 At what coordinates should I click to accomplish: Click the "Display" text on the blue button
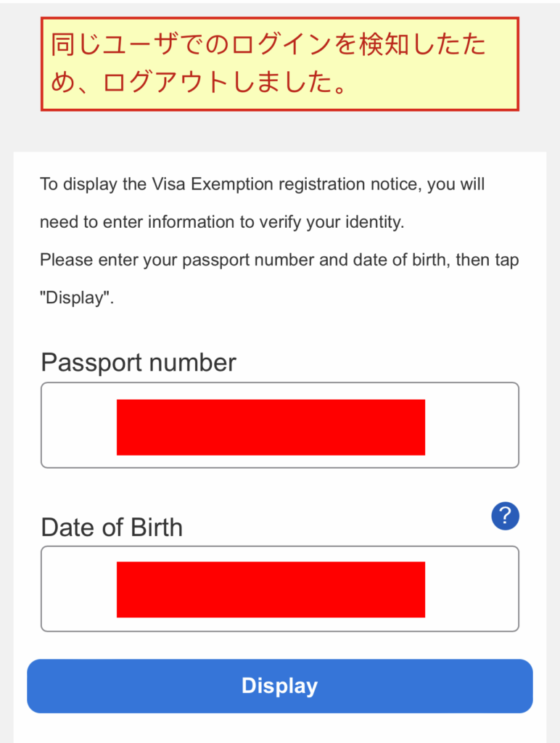click(279, 686)
